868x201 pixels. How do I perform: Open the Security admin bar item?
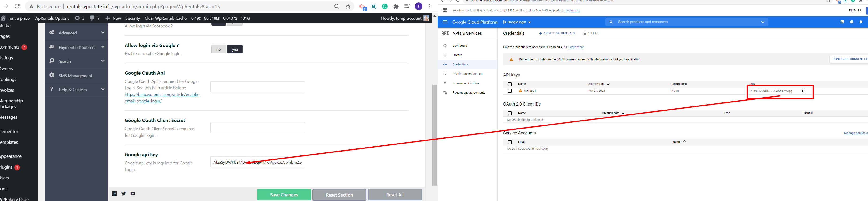pyautogui.click(x=132, y=18)
